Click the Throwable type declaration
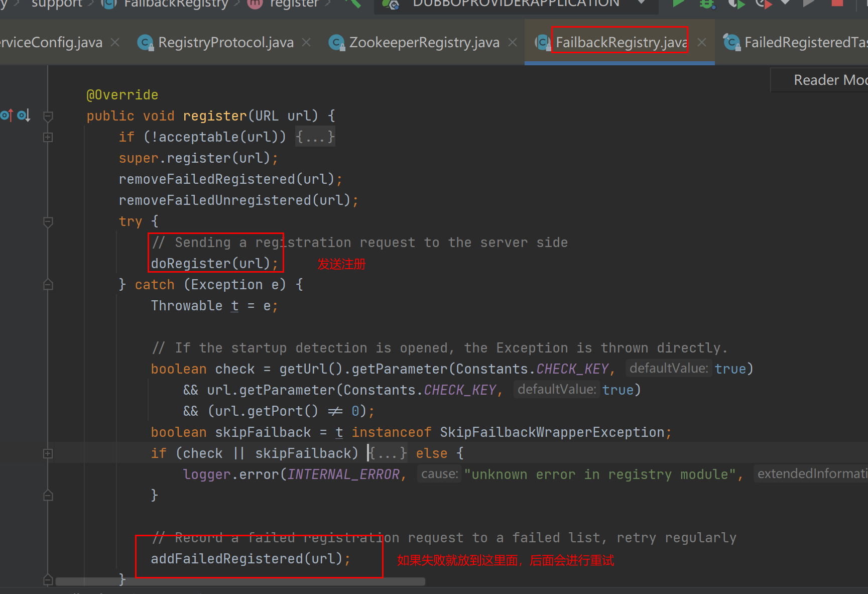This screenshot has height=594, width=868. tap(187, 306)
